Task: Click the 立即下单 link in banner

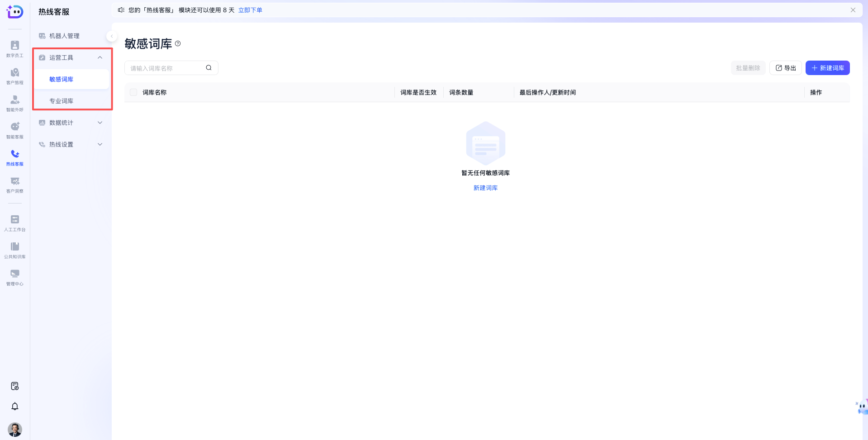Action: coord(250,10)
